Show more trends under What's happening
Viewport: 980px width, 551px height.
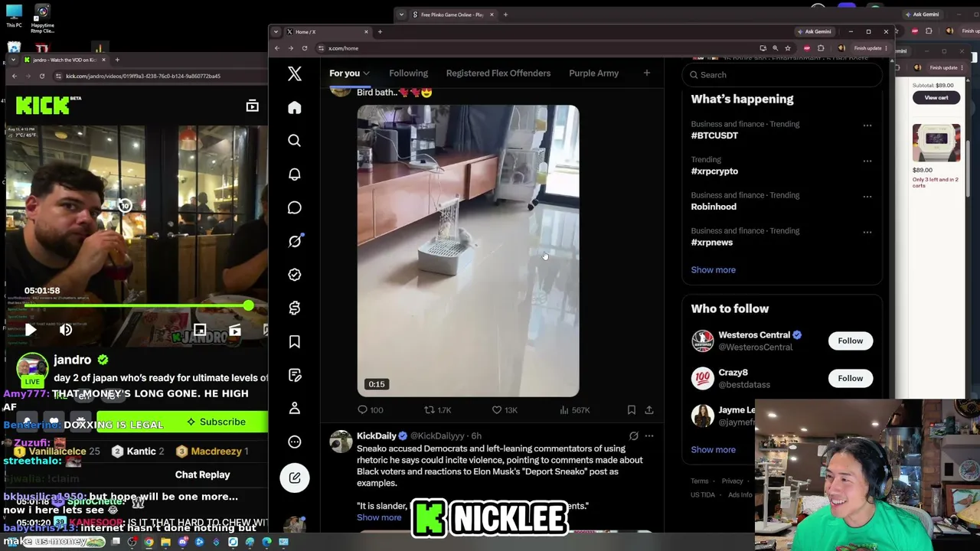pyautogui.click(x=713, y=270)
